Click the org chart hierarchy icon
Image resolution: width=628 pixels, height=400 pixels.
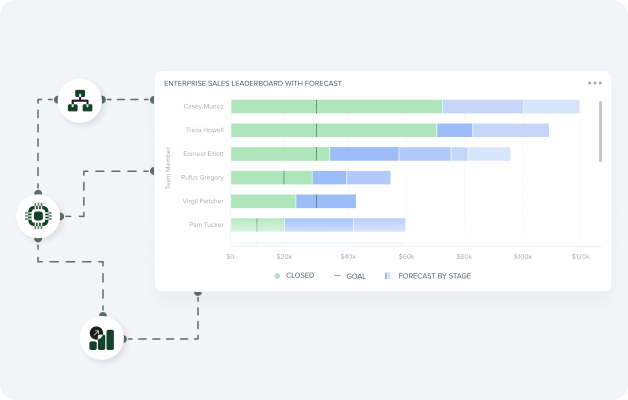80,100
